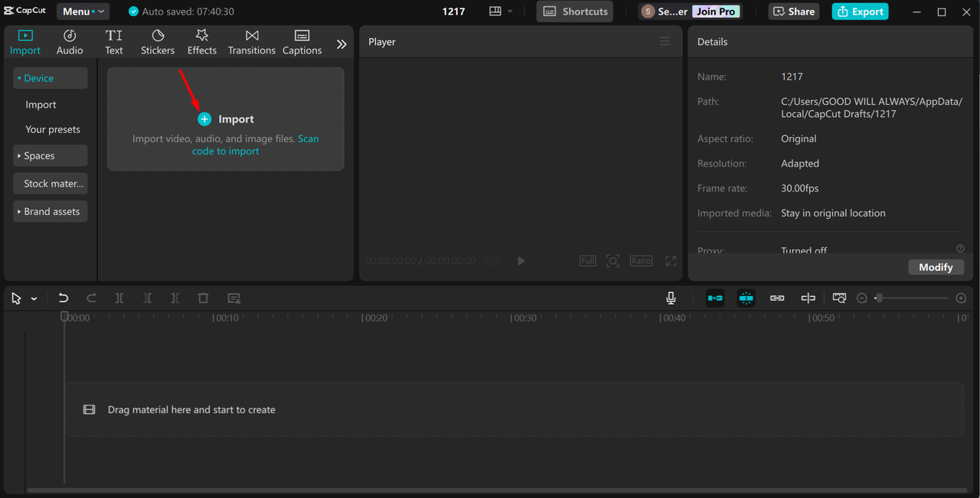The image size is (980, 498).
Task: Click the zoom-fit preview icon
Action: (613, 261)
